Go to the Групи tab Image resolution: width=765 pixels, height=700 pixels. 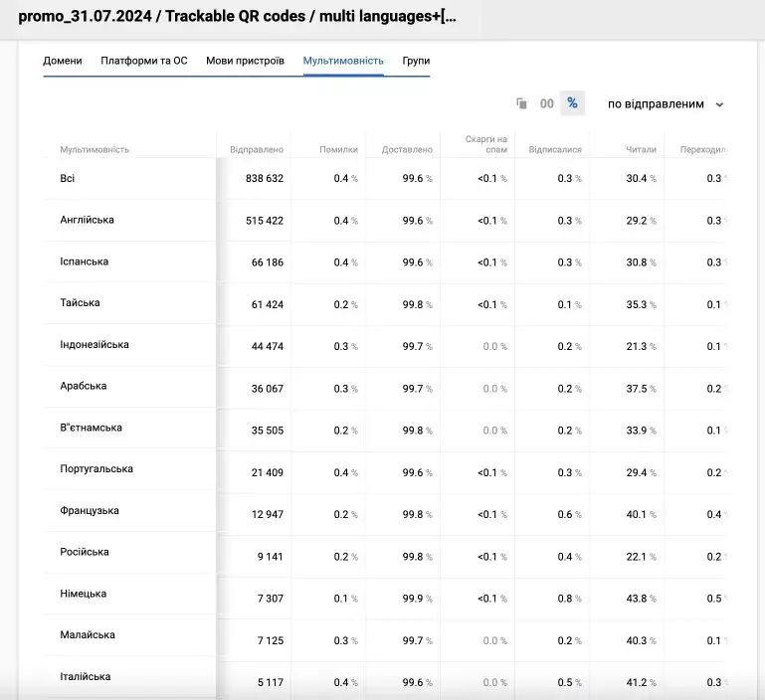coord(416,61)
